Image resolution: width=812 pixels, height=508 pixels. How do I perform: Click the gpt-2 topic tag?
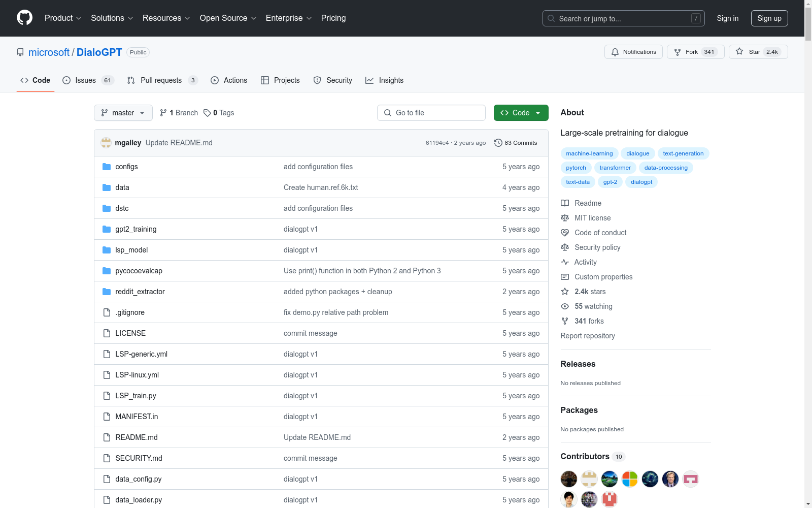611,182
